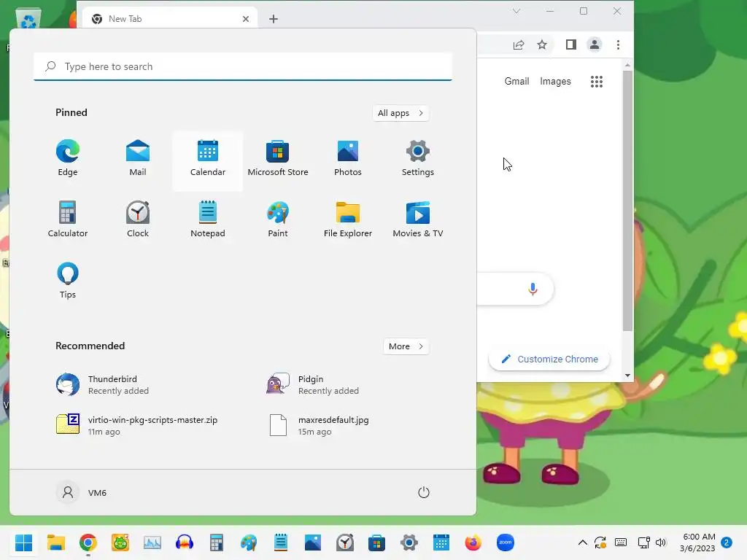Open Audacity headphones icon on taskbar
Viewport: 747px width, 560px height.
coord(185,542)
